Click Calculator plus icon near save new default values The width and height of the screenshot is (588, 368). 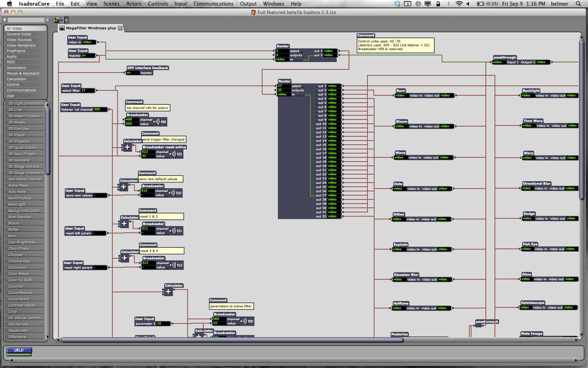pyautogui.click(x=124, y=187)
